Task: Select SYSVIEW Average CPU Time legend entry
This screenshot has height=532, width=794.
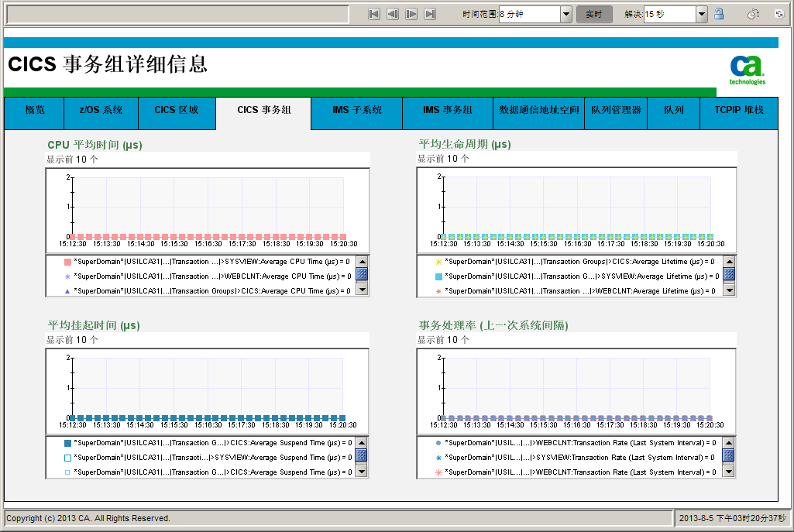Action: (211, 262)
